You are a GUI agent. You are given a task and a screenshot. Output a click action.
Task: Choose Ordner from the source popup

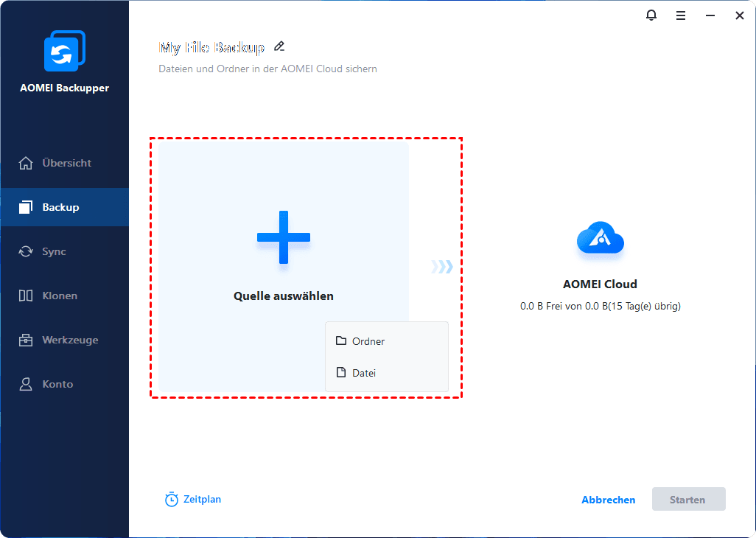tap(368, 341)
